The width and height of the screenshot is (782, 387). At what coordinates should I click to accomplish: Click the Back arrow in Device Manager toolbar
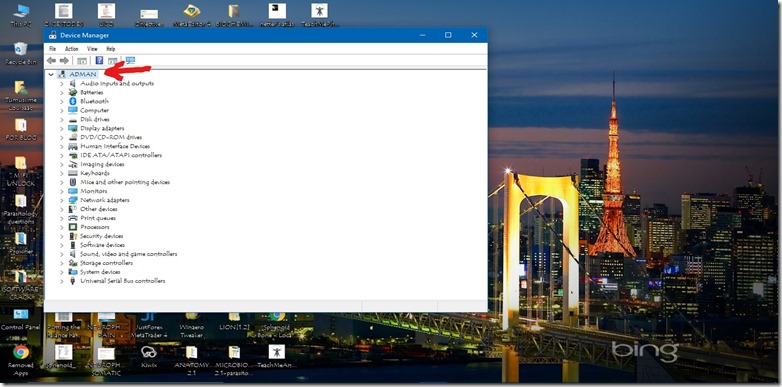pyautogui.click(x=51, y=60)
